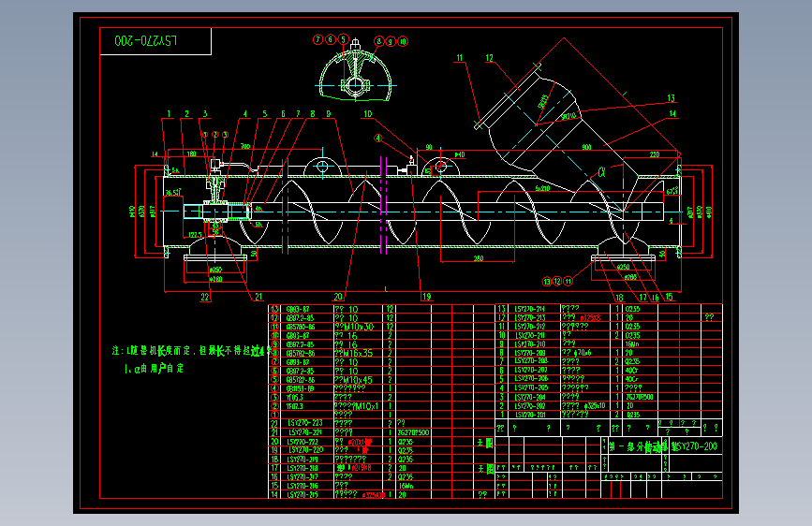Viewport: 812px width, 526px height.
Task: Click the 220 dimension at the right end
Action: (x=655, y=154)
